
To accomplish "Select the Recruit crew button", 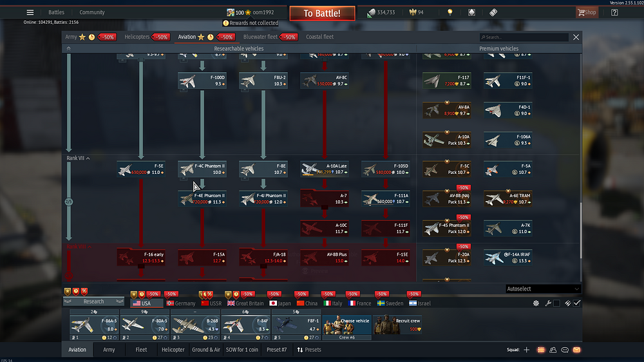I will coord(397,325).
